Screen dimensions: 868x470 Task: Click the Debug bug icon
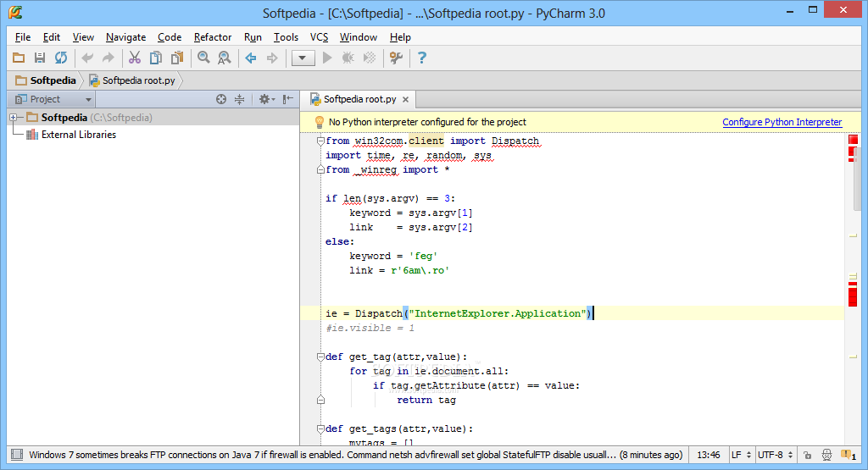click(348, 58)
